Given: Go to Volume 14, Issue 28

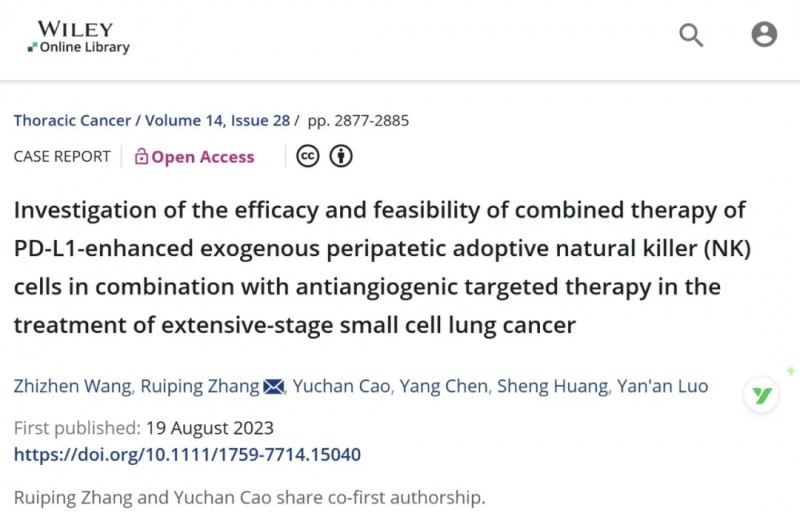Looking at the screenshot, I should click(217, 121).
